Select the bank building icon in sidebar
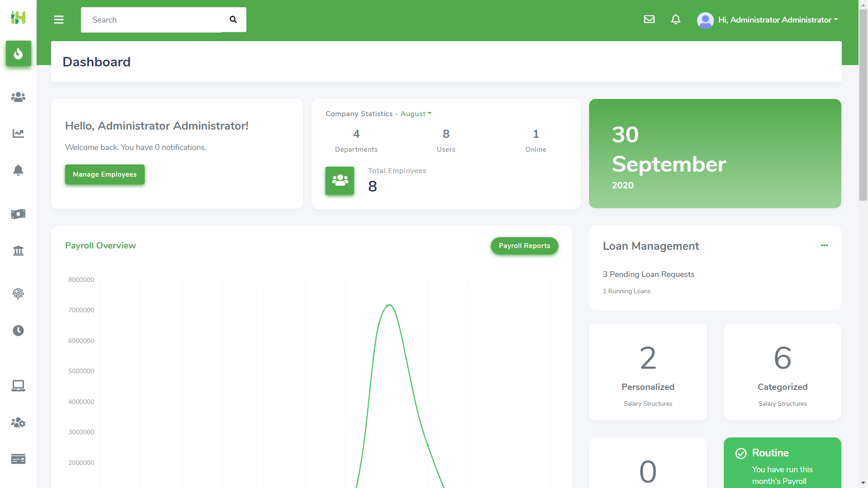This screenshot has height=488, width=868. coord(18,251)
